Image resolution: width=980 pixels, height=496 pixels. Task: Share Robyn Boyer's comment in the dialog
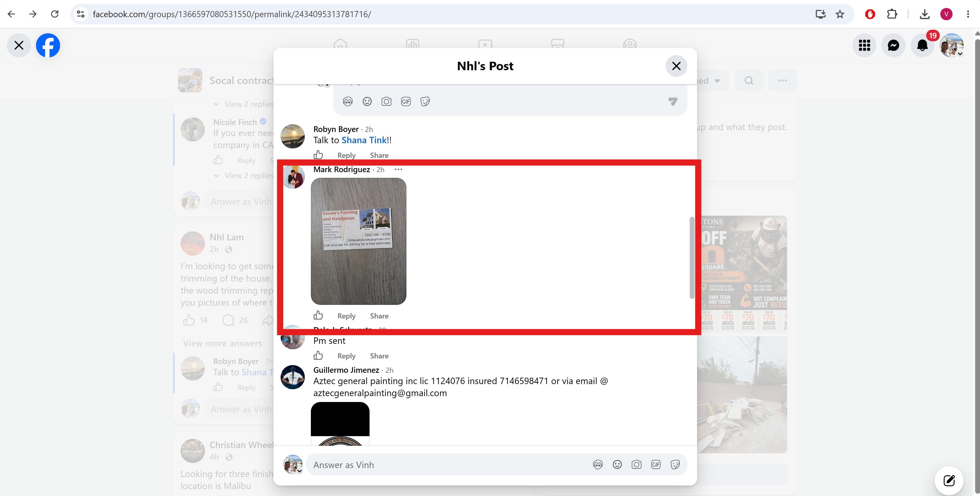379,155
